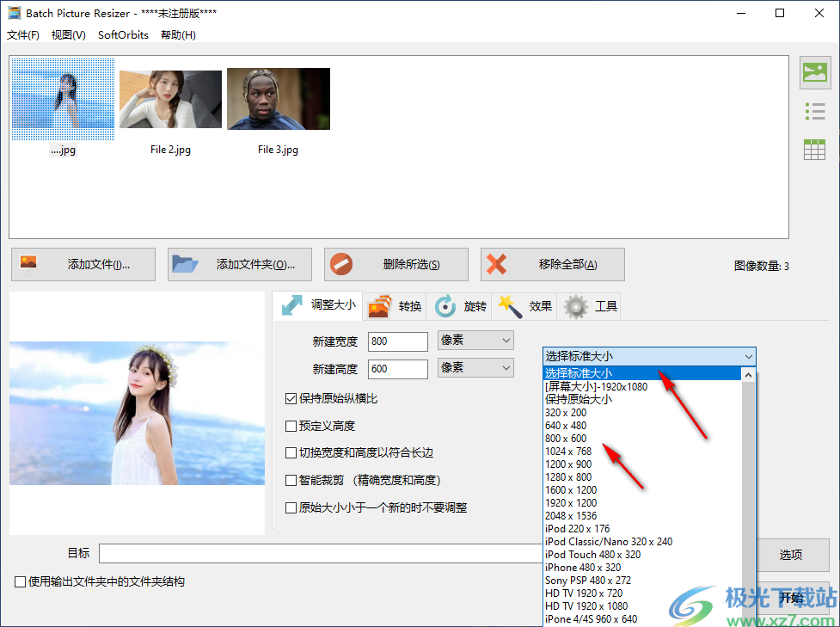This screenshot has height=627, width=840.
Task: Click the red 删除所选 icon
Action: click(341, 264)
